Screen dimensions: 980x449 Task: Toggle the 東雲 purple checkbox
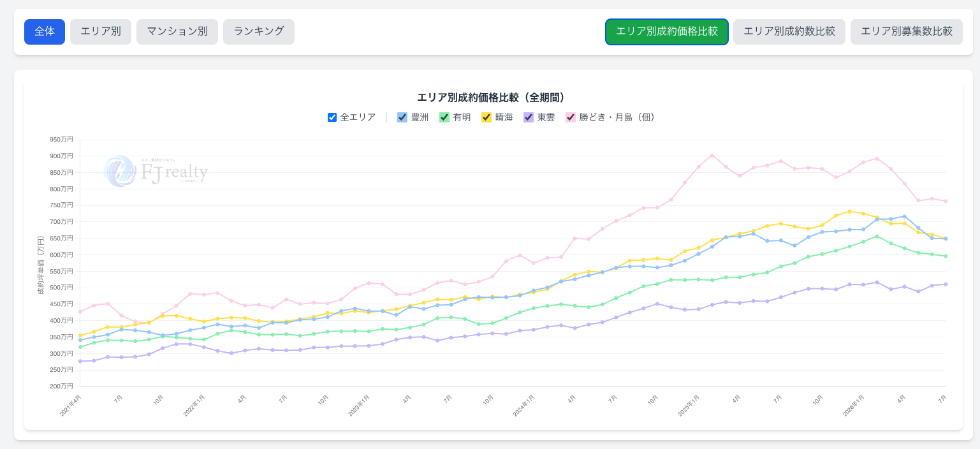[529, 117]
